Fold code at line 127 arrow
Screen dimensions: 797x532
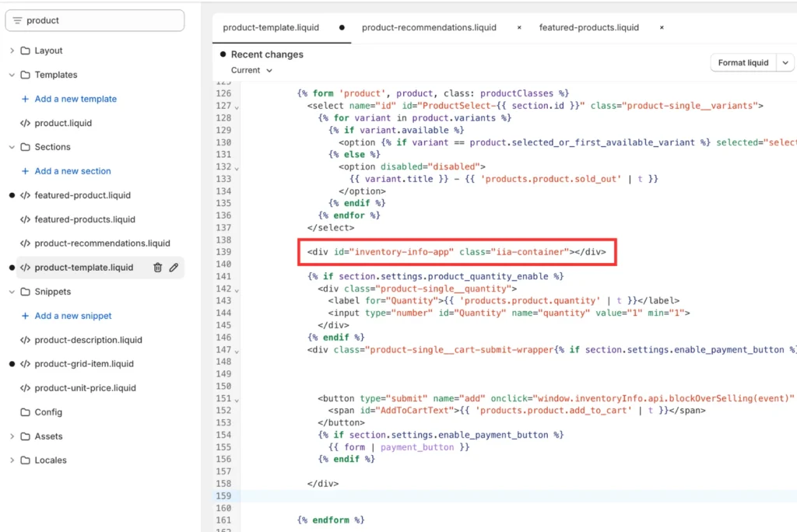(237, 107)
